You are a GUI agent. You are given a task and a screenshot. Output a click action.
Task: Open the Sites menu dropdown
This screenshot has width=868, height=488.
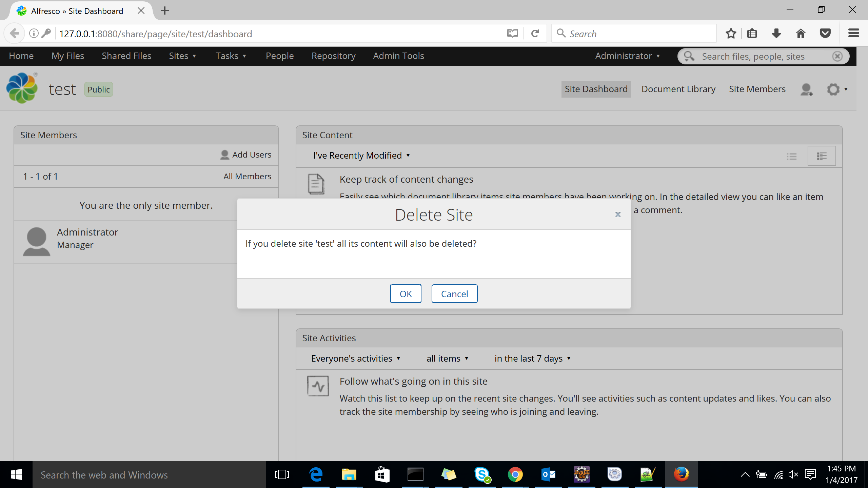(182, 56)
